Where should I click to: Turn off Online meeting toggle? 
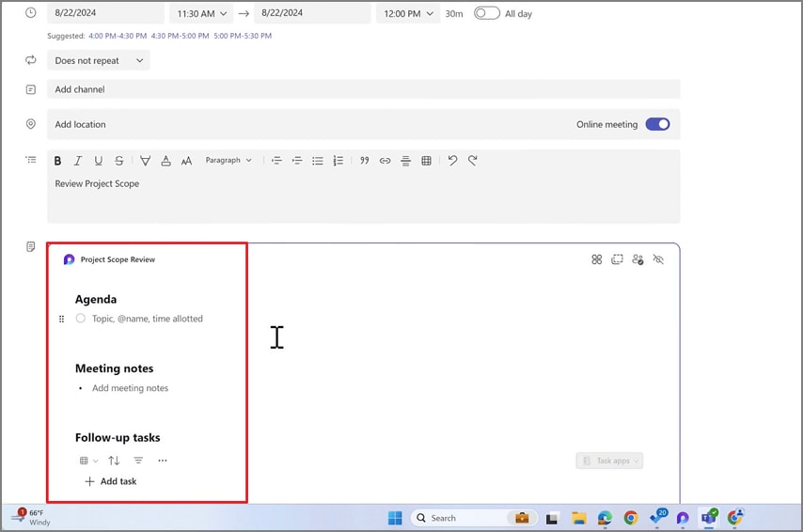pos(657,124)
